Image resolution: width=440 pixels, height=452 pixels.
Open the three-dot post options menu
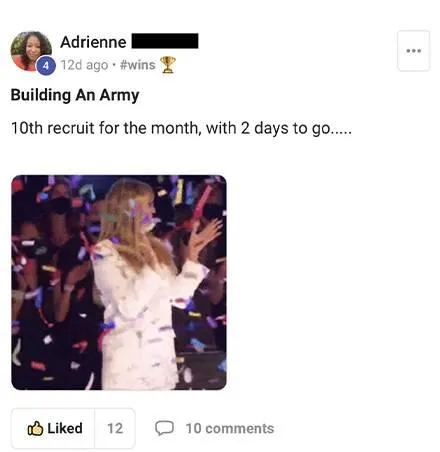pos(413,51)
